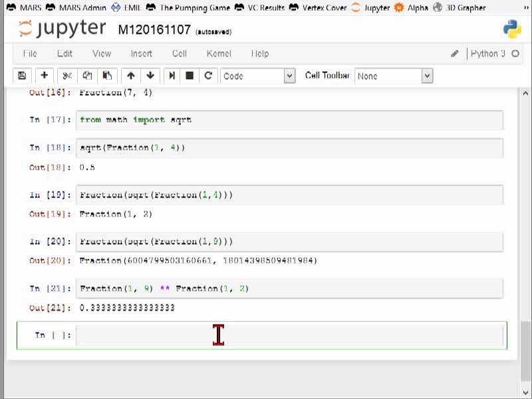Open the EMIL bookmark

tap(126, 7)
